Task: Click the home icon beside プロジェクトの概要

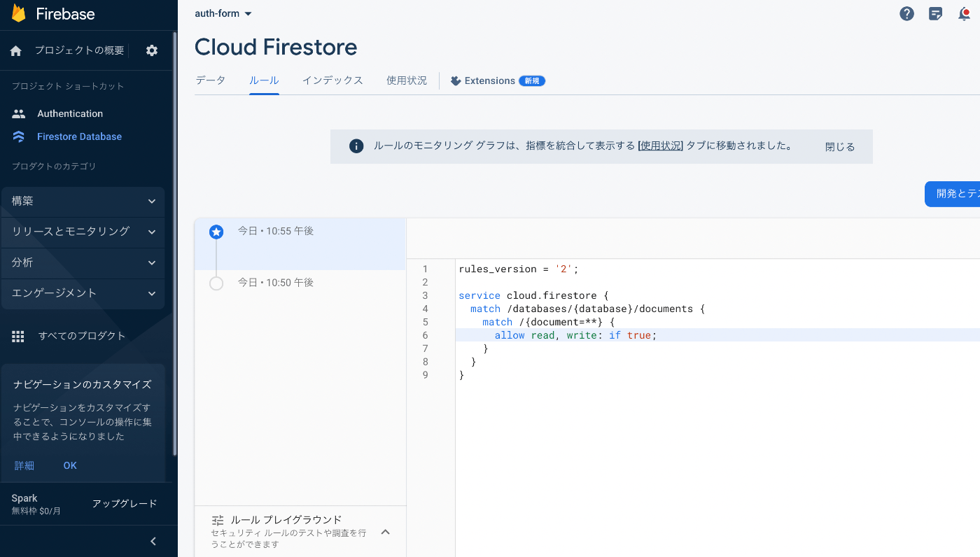Action: pyautogui.click(x=16, y=50)
